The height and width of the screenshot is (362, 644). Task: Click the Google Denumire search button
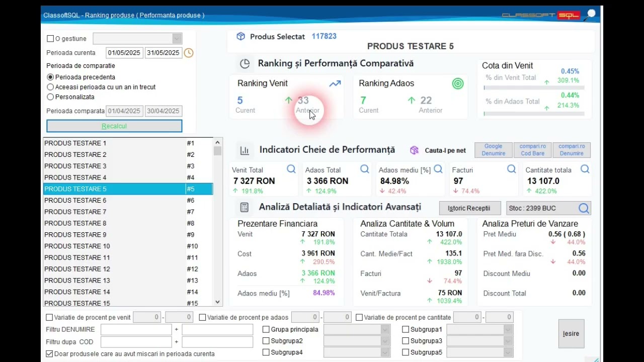[x=493, y=150]
